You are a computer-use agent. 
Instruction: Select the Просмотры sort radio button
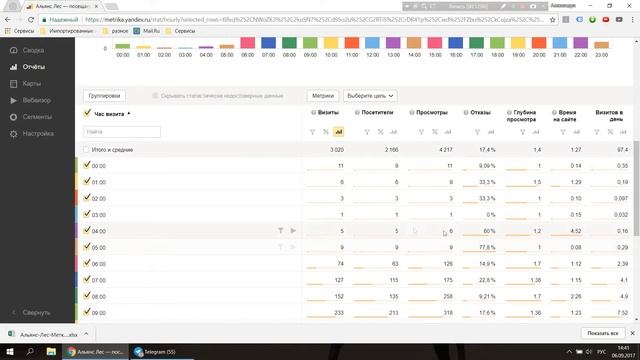(x=412, y=112)
